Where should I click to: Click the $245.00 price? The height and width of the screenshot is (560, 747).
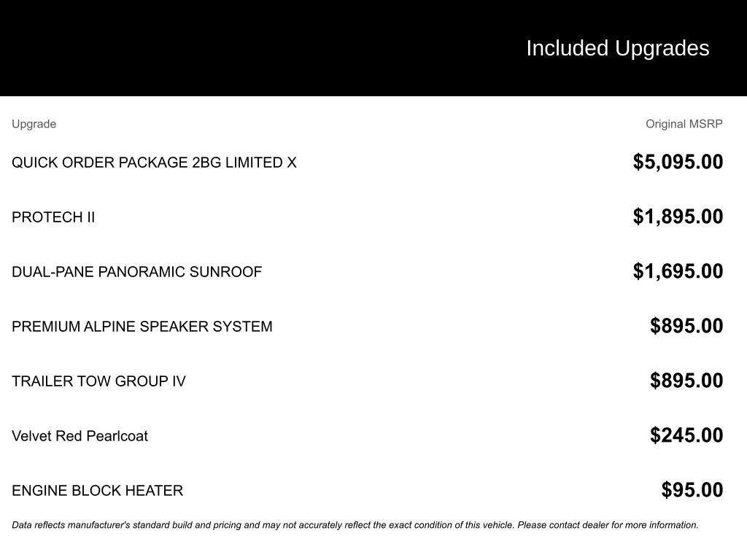(x=686, y=435)
